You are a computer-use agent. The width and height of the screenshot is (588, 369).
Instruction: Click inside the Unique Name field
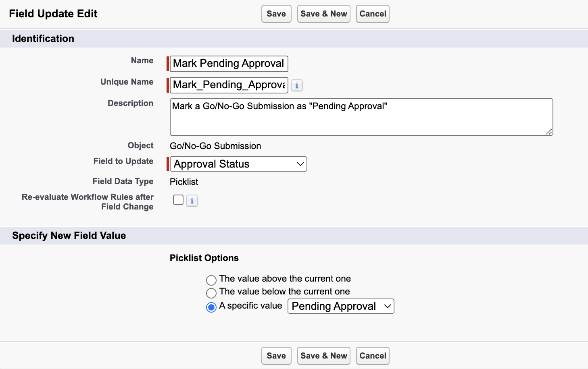(228, 85)
